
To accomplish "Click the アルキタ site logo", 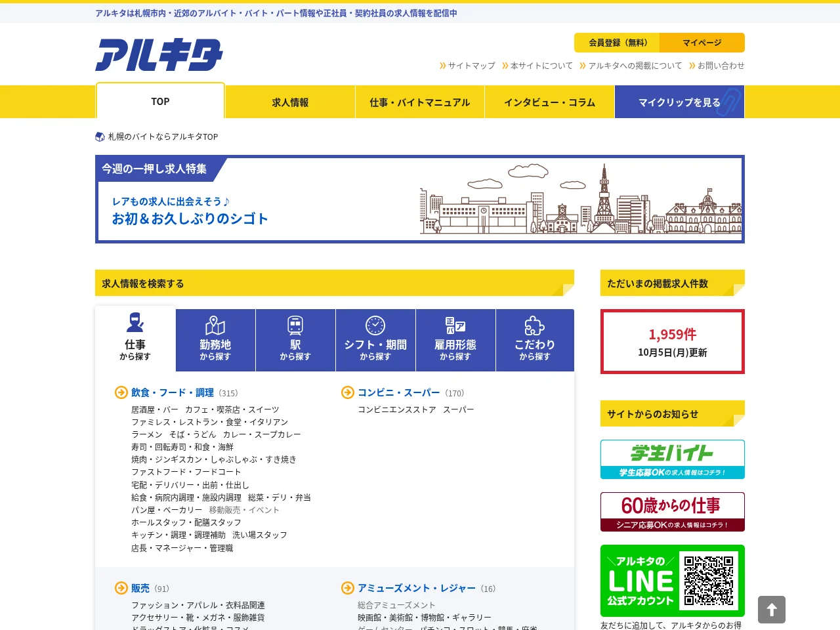I will [x=159, y=54].
